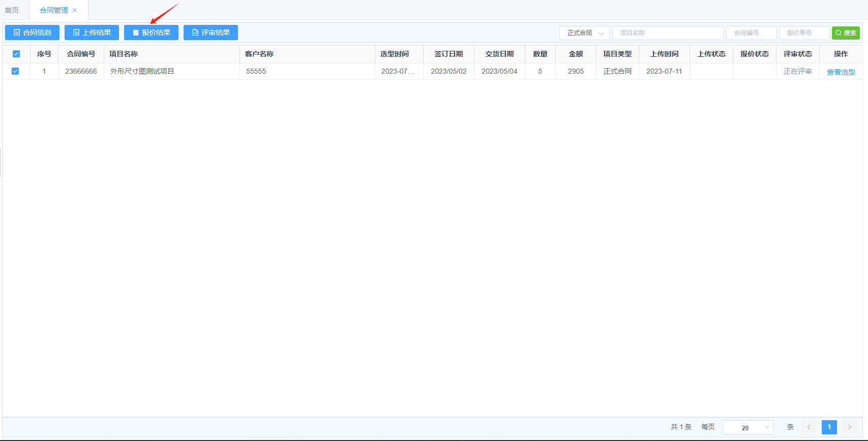The width and height of the screenshot is (868, 441).
Task: Expand the 20 per-page size dropdown
Action: click(747, 427)
